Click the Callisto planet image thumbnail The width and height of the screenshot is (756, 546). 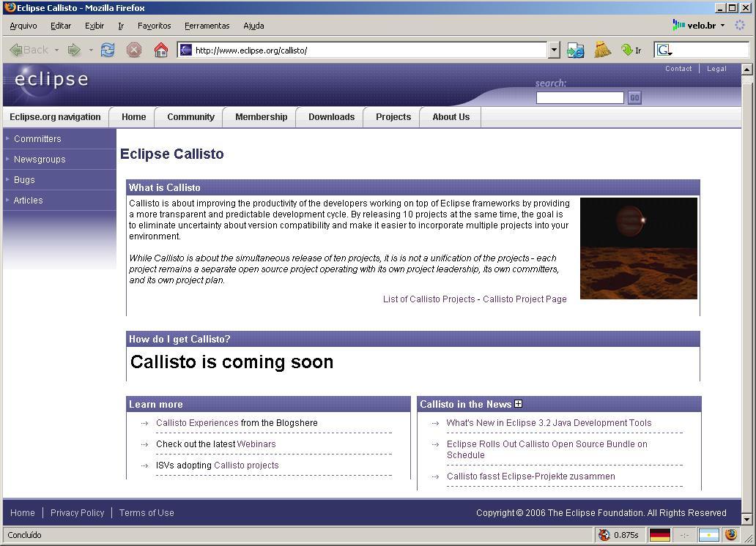[638, 248]
